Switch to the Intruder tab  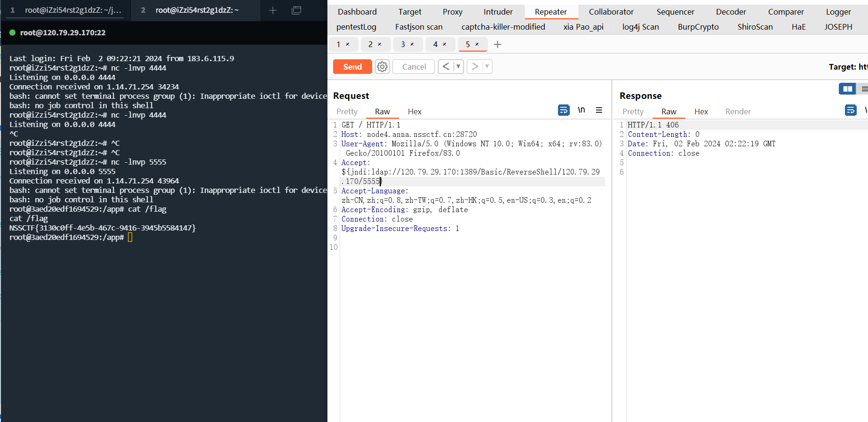[498, 12]
